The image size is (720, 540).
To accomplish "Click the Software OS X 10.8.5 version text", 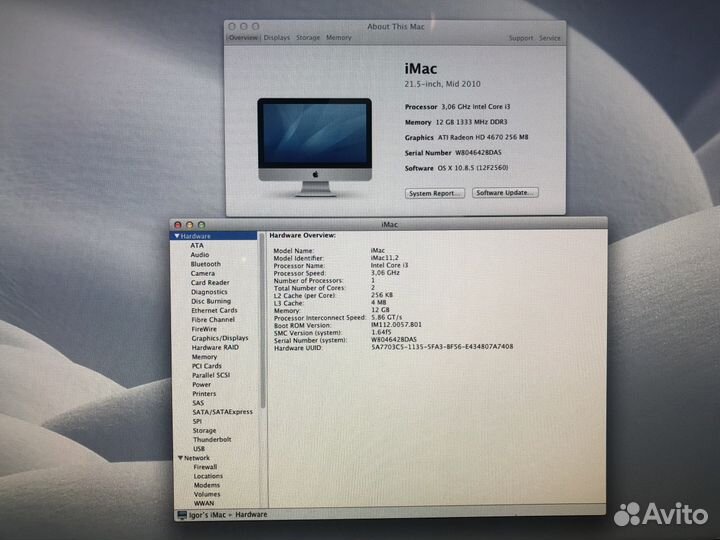I will [472, 168].
